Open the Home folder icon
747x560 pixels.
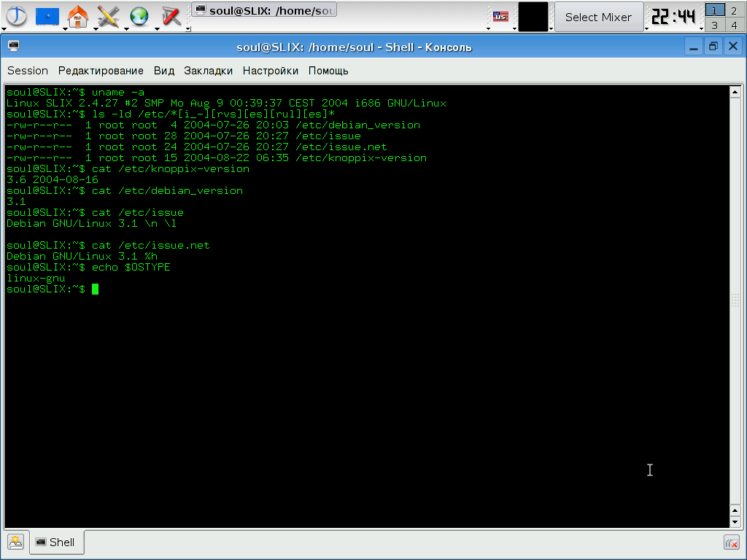[77, 16]
